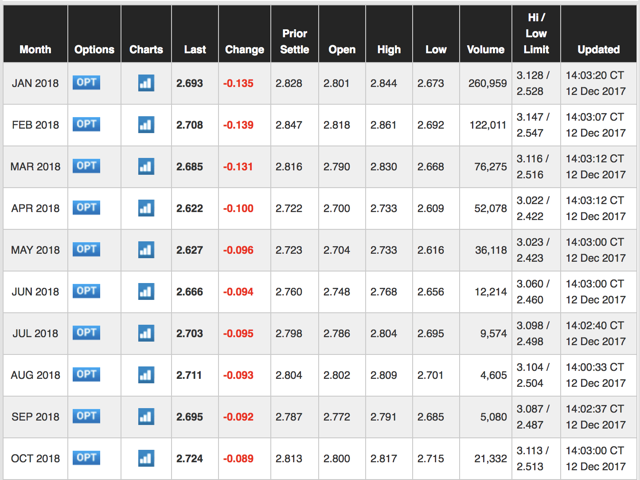Viewport: 640px width, 480px height.
Task: Select the MAY 2018 month cell
Action: (35, 250)
